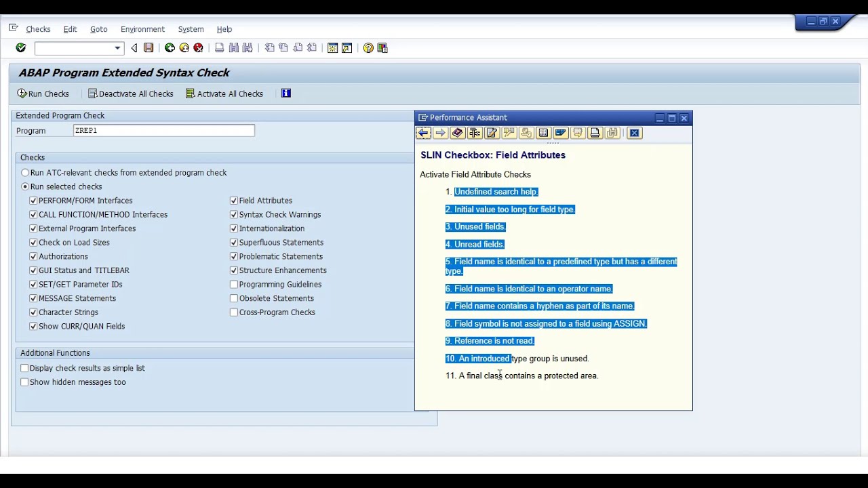Click the Print icon in standard toolbar
868x488 pixels.
click(x=219, y=48)
